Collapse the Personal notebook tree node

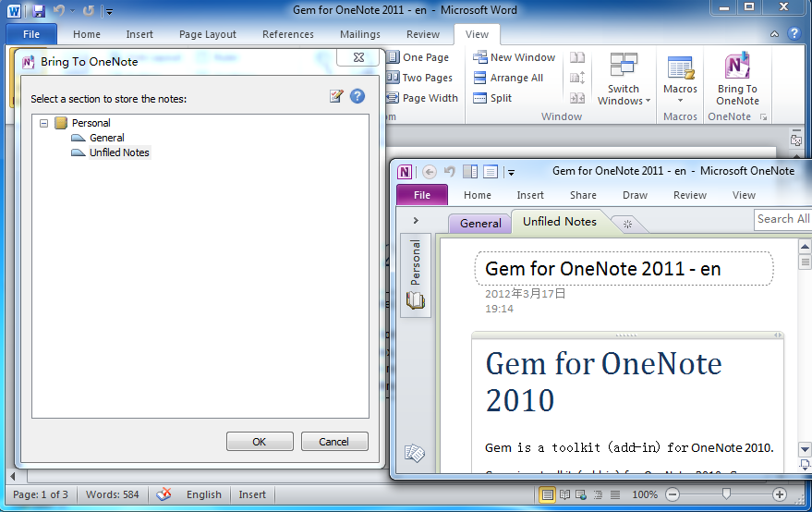click(44, 123)
